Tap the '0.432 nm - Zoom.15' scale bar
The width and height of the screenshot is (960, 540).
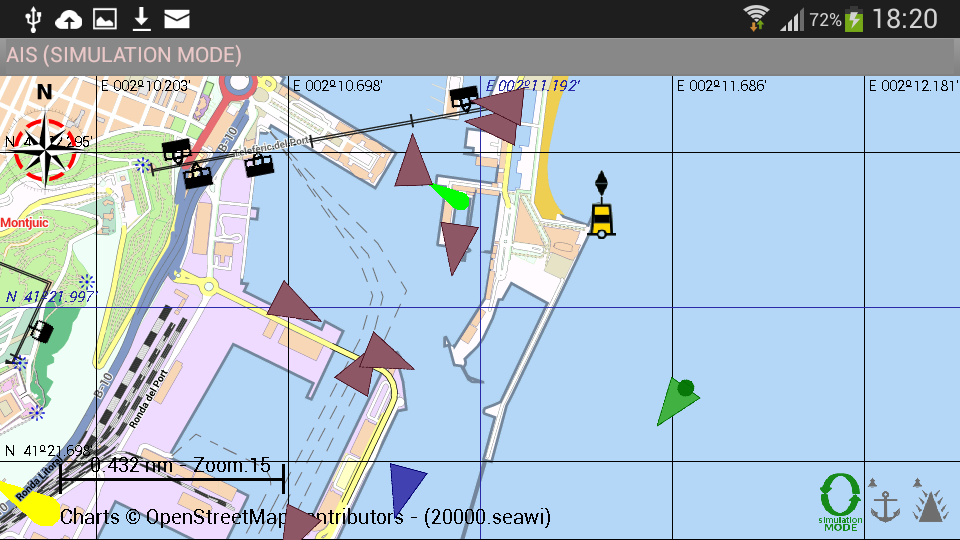click(x=172, y=474)
